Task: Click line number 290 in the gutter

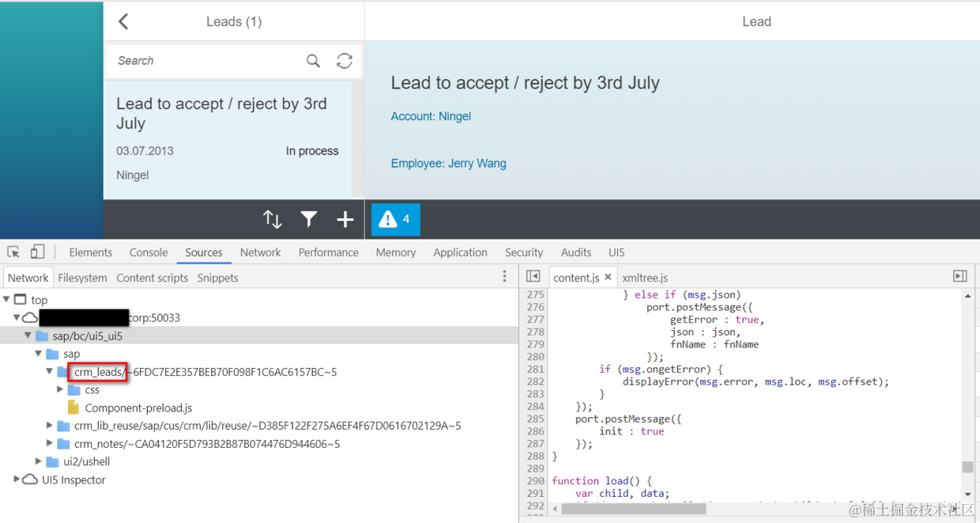Action: pos(535,480)
